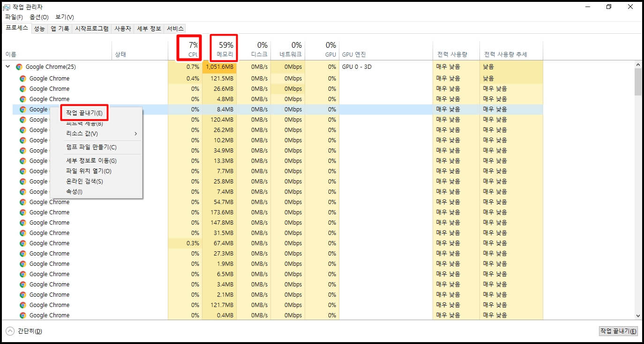This screenshot has width=644, height=344.
Task: Click the 1,051.6MB memory cell
Action: [x=219, y=67]
